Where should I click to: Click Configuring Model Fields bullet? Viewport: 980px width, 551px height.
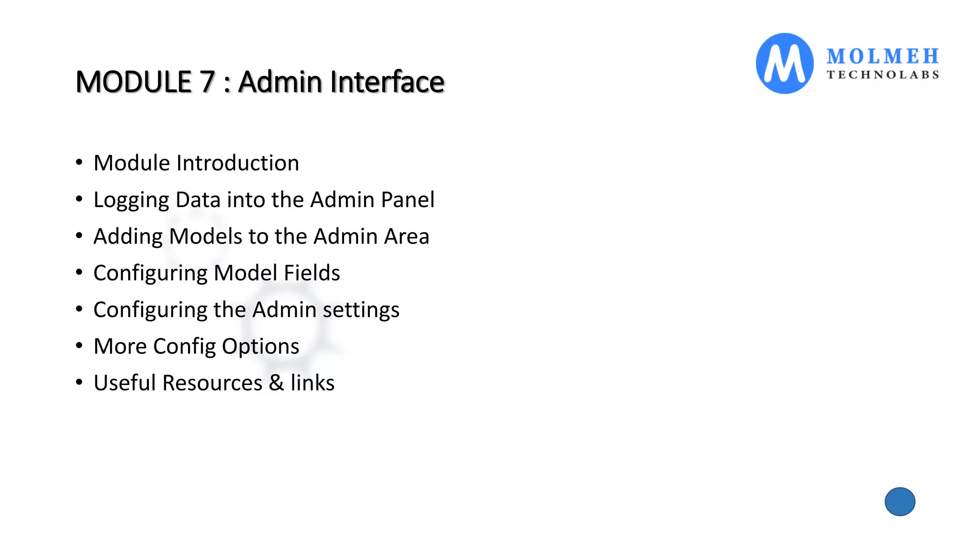(x=217, y=273)
